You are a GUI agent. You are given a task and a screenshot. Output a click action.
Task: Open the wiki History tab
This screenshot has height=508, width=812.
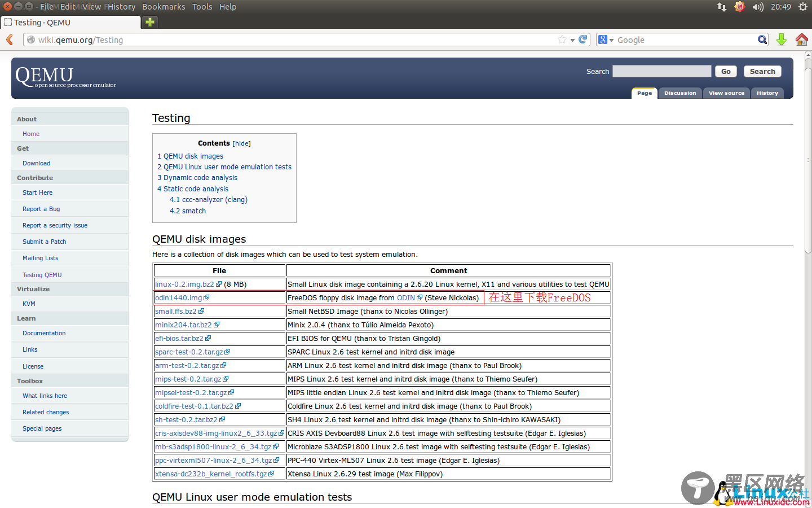[x=767, y=93]
